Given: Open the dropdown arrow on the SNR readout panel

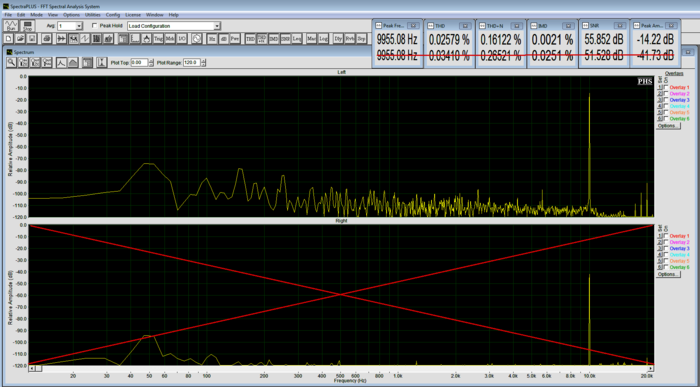Looking at the screenshot, I should [619, 26].
